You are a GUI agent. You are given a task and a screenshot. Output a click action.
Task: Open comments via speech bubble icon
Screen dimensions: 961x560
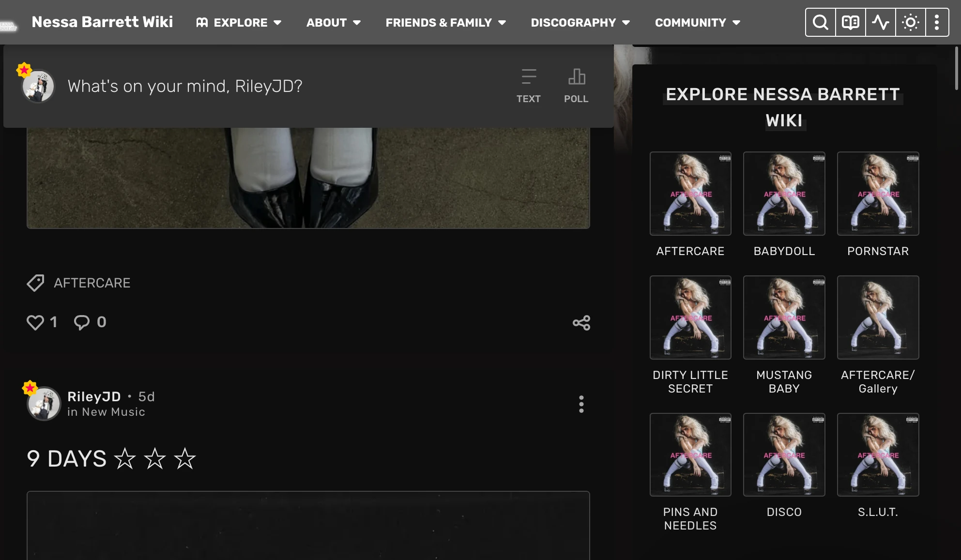pyautogui.click(x=82, y=322)
